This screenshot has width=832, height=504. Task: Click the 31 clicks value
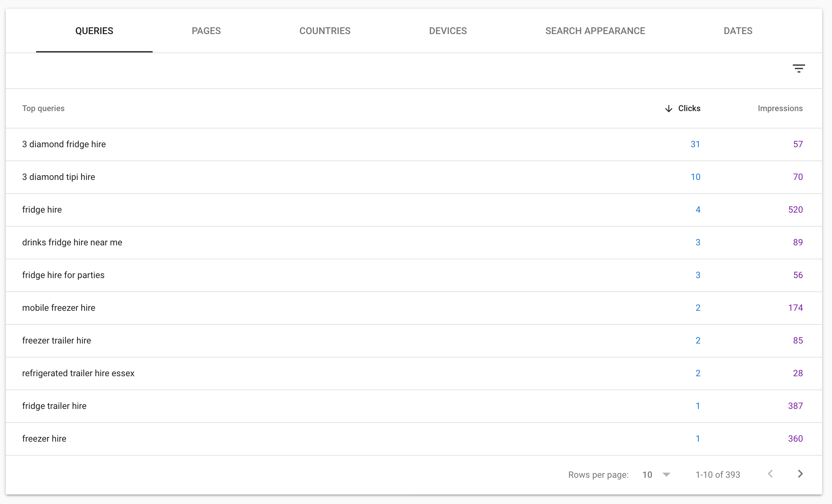tap(695, 144)
